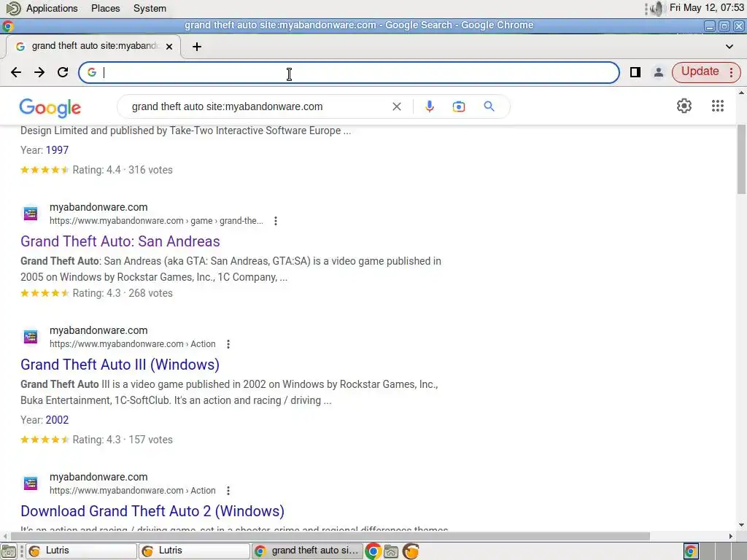Screen dimensions: 747x560
Task: Click the volume icon in the top panel
Action: pyautogui.click(x=657, y=9)
